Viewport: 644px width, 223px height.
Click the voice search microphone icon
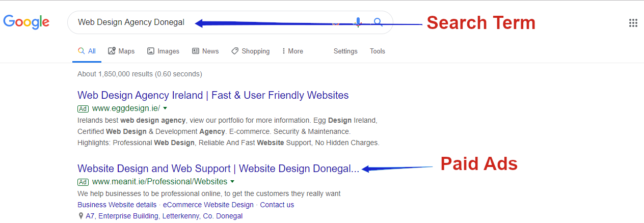(358, 22)
